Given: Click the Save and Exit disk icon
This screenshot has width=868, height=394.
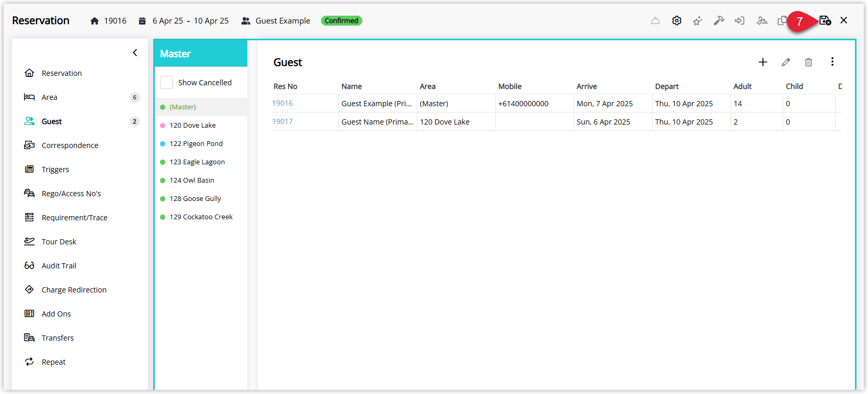Looking at the screenshot, I should coord(825,20).
